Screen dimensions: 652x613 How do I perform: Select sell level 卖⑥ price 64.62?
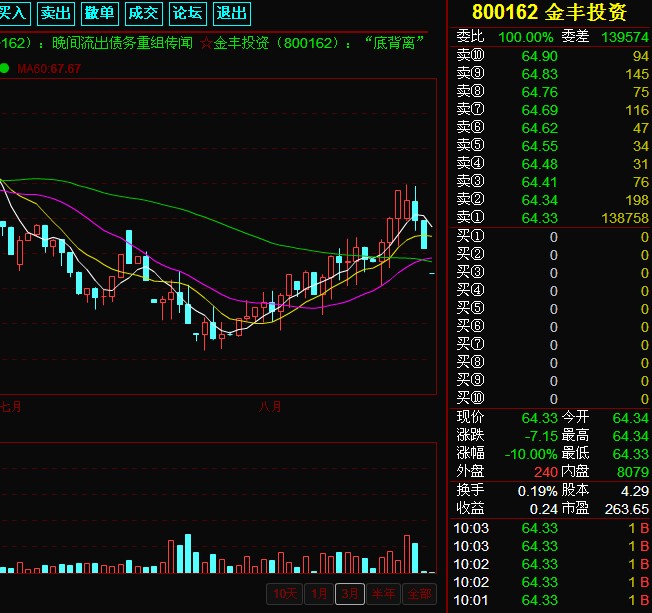pyautogui.click(x=539, y=128)
